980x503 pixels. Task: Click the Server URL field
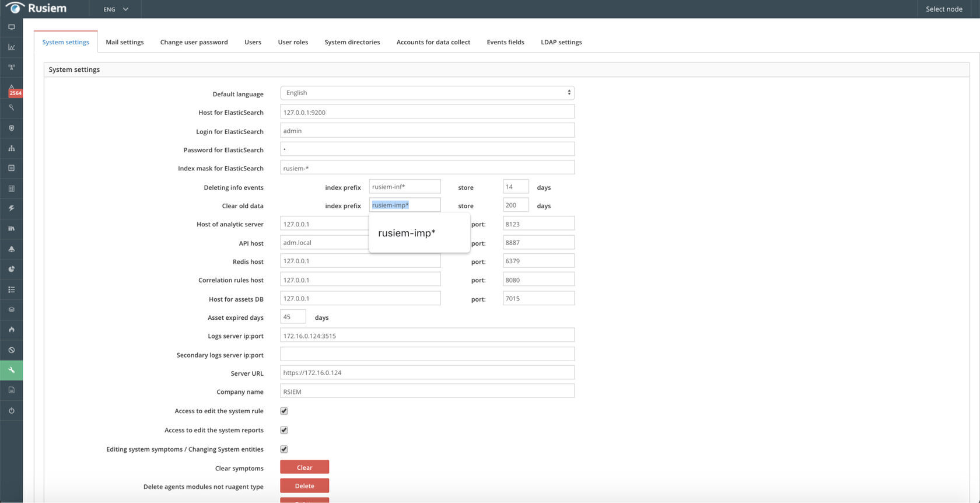(427, 372)
